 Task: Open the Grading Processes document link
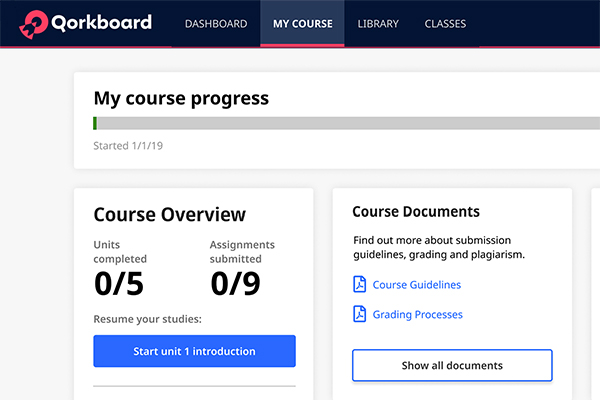pyautogui.click(x=418, y=315)
